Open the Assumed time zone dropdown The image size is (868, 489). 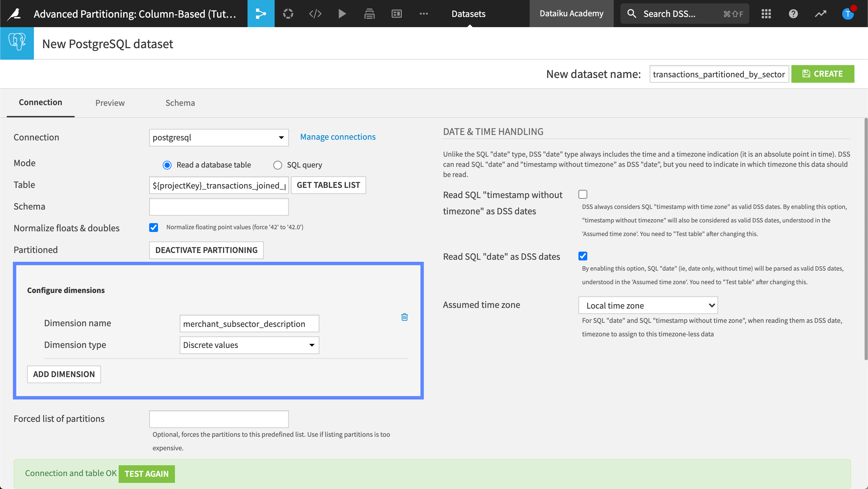(648, 306)
